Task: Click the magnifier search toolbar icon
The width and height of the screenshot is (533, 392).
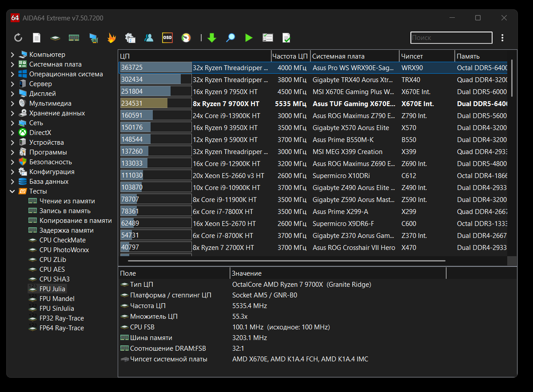Action: pos(230,38)
